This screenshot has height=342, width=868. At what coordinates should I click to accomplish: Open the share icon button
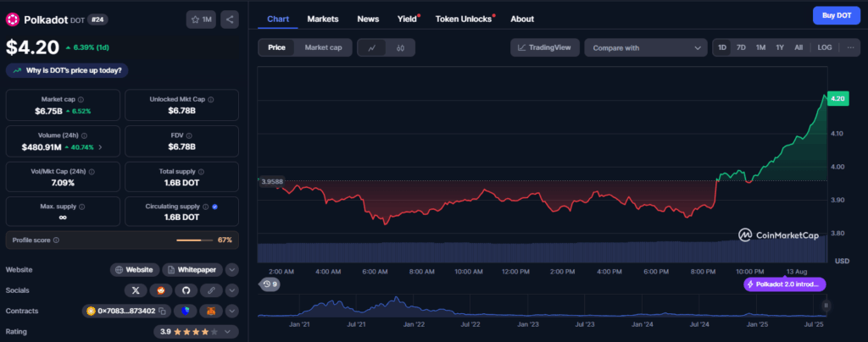click(x=230, y=19)
